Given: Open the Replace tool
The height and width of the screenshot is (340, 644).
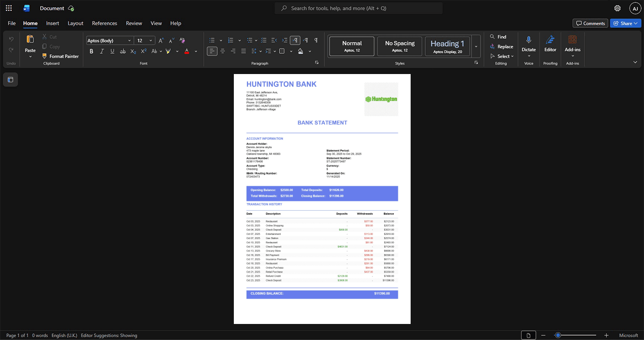Looking at the screenshot, I should [x=501, y=47].
